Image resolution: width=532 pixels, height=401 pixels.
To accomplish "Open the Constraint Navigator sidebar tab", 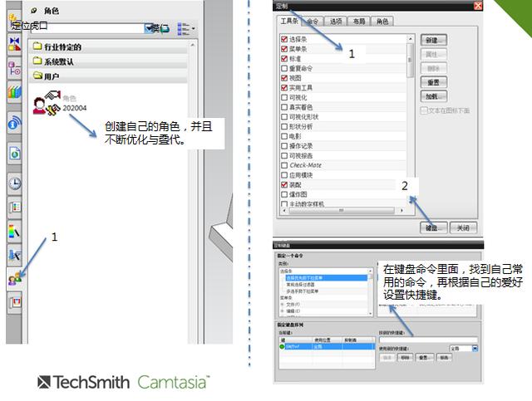I will [x=15, y=44].
